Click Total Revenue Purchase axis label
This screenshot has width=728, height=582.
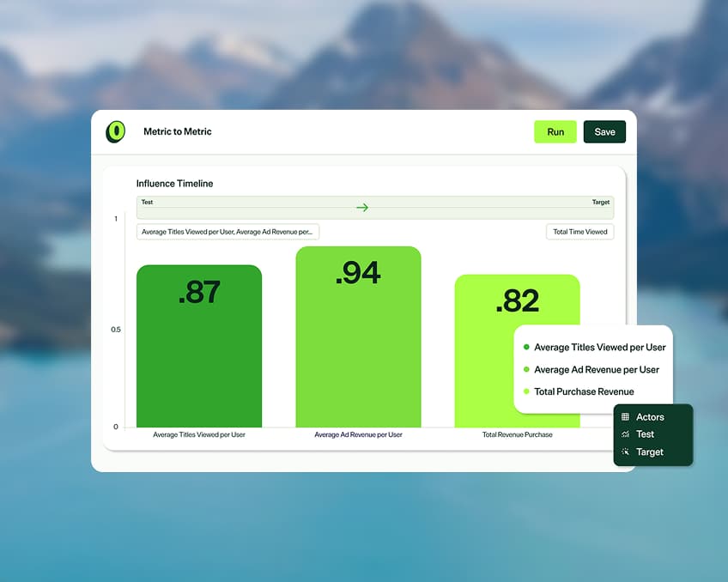point(517,435)
